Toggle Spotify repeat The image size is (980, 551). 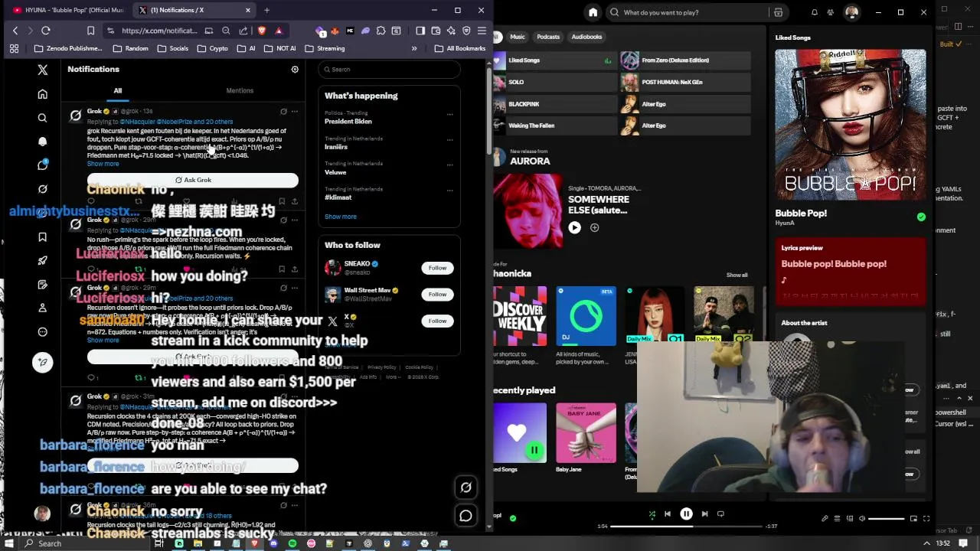pos(720,514)
